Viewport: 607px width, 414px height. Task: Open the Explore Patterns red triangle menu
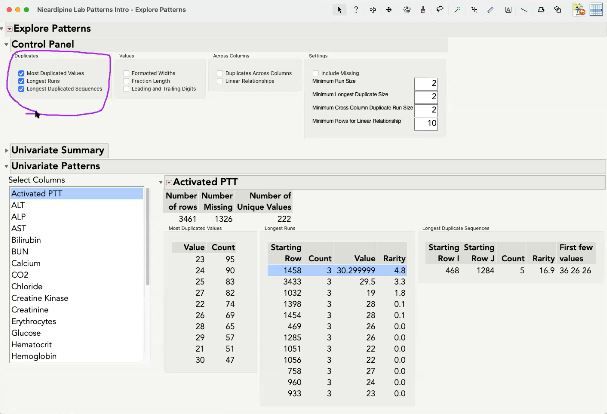[x=9, y=29]
